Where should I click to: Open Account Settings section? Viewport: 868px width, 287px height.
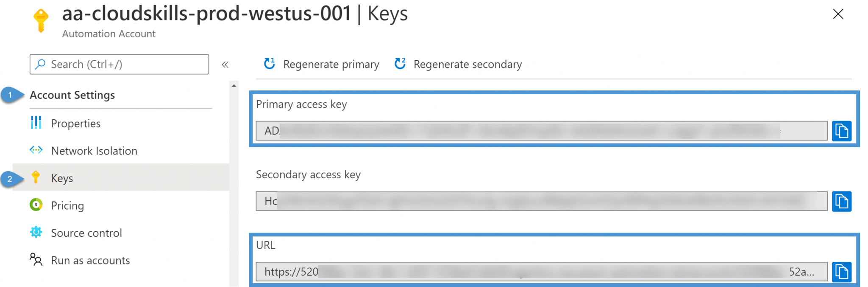(x=72, y=95)
